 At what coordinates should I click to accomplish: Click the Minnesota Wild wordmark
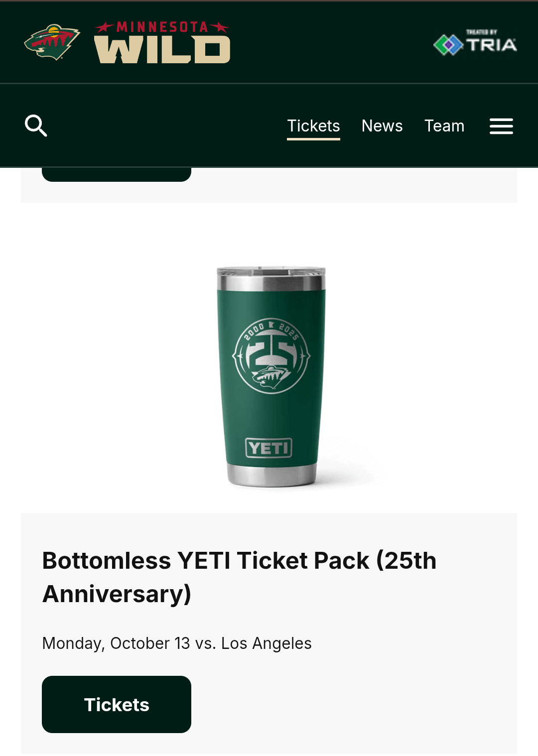162,49
